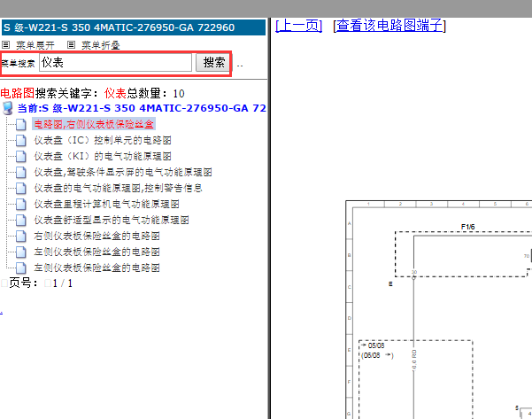Expand all menus via 菜单展开 text
Screen dimensions: 532x419
tap(35, 45)
